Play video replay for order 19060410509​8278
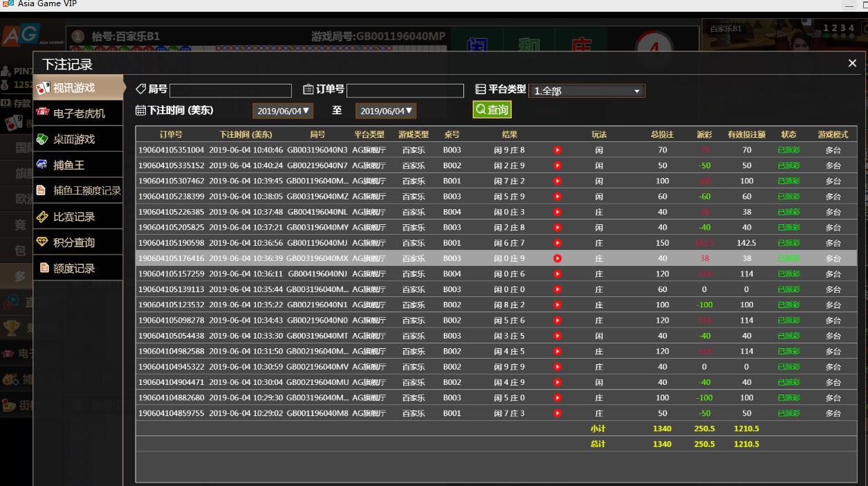Viewport: 868px width, 486px height. [x=557, y=320]
